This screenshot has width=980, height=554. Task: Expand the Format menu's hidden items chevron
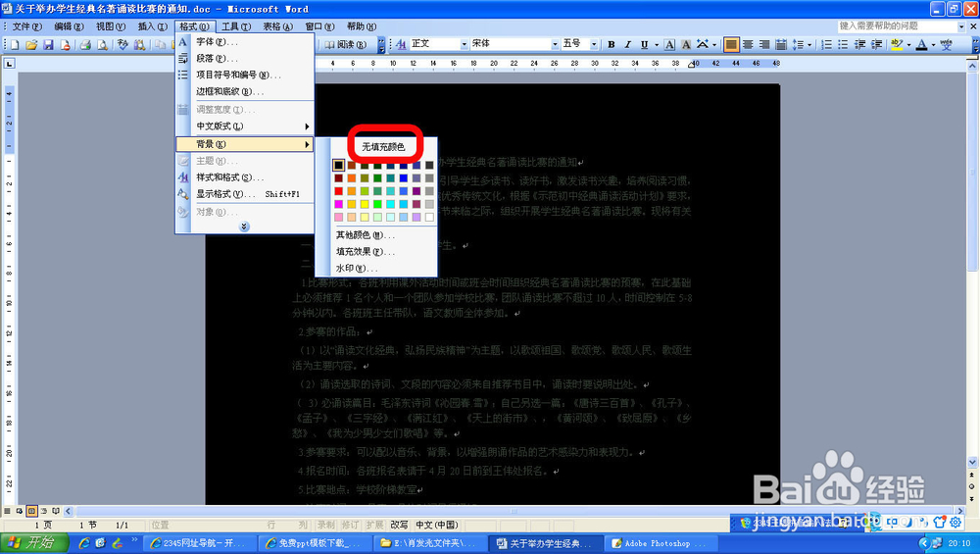244,227
